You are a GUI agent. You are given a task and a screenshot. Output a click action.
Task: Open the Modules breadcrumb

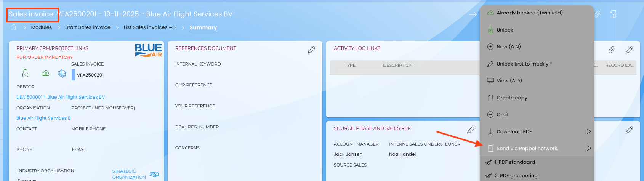pyautogui.click(x=42, y=27)
